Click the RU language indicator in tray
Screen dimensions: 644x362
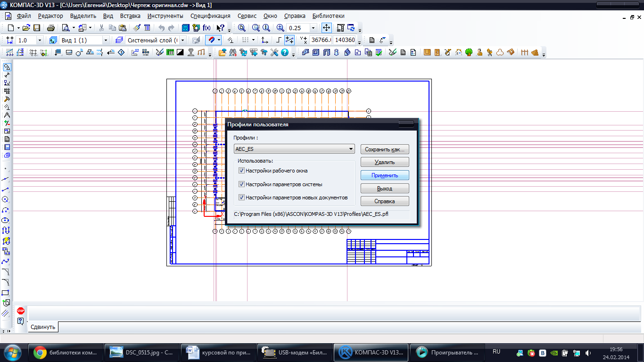[x=496, y=352]
